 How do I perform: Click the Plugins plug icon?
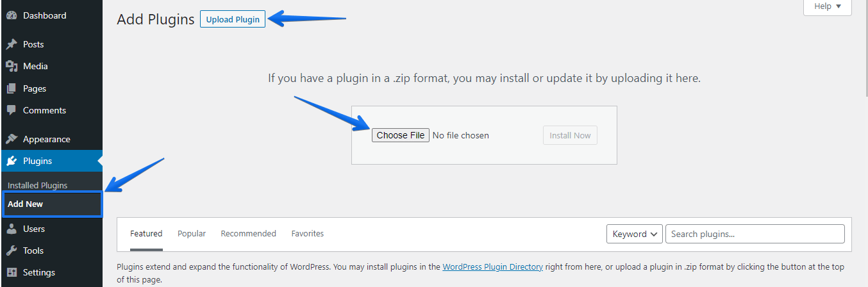(x=12, y=161)
